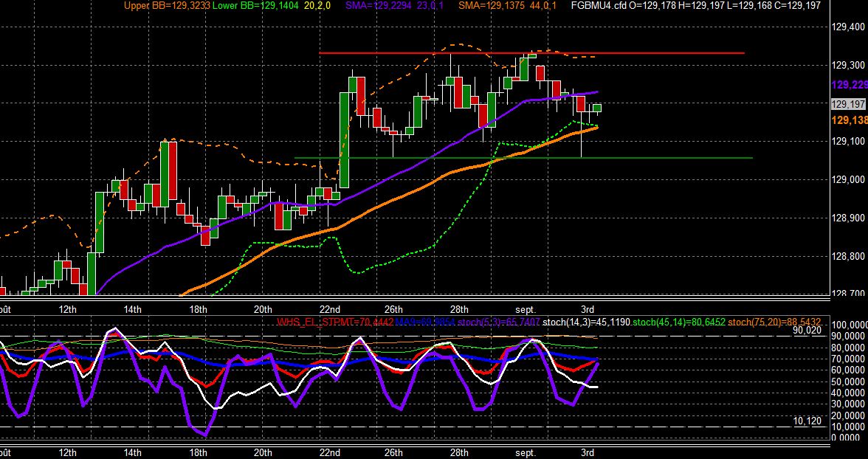The height and width of the screenshot is (459, 868).
Task: Click the '129,300' price axis label
Action: click(x=847, y=65)
